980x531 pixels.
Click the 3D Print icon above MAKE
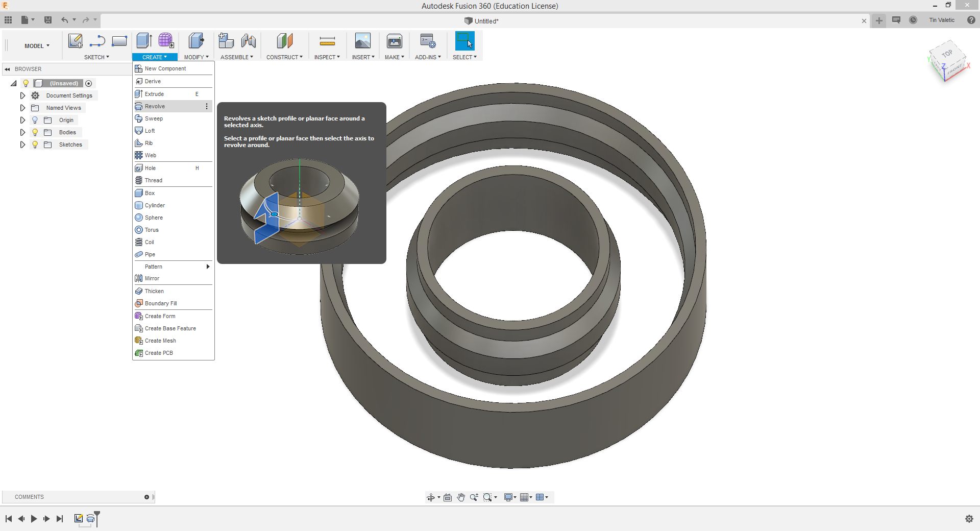pos(394,41)
